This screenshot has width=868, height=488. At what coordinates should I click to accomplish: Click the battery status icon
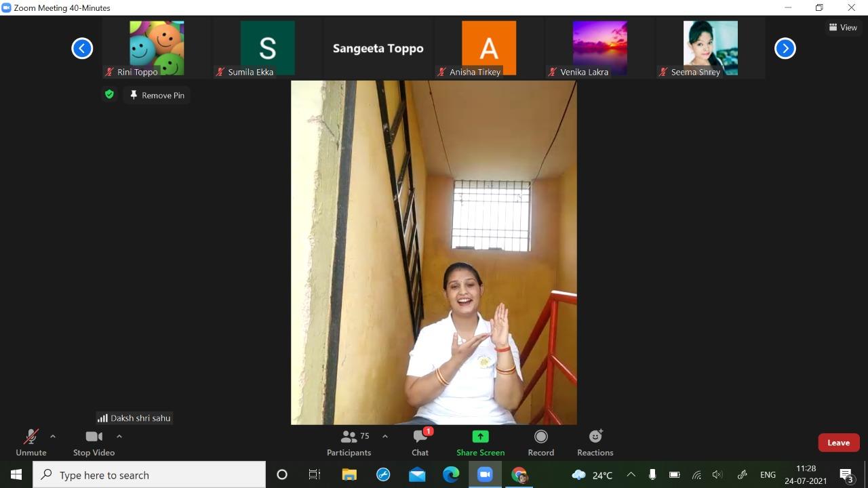click(674, 474)
